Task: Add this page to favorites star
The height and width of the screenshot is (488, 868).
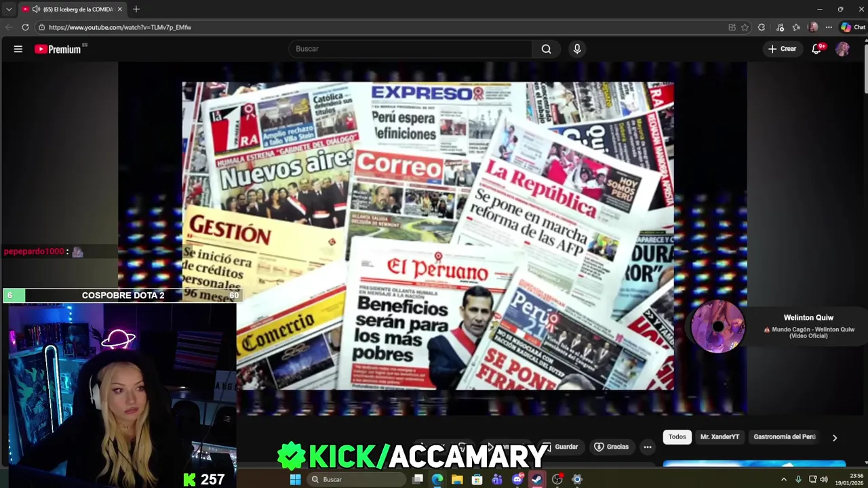Action: [x=745, y=27]
